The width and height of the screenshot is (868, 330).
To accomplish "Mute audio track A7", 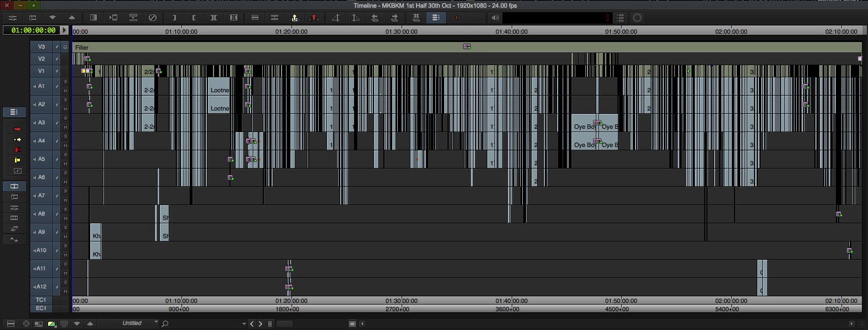I will coord(65,200).
